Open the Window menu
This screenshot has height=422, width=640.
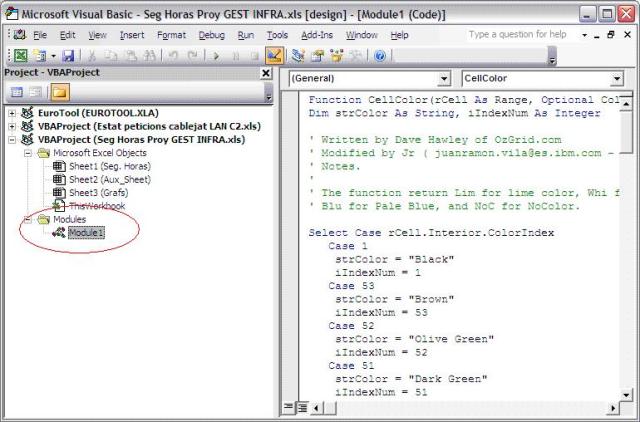pos(362,35)
